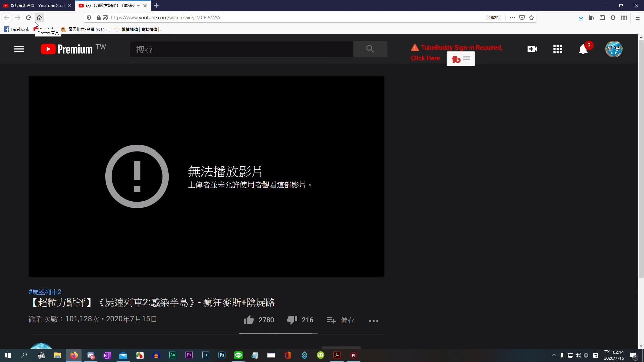Open the 露天拍賣 bookmark
The image size is (644, 362).
pyautogui.click(x=86, y=29)
